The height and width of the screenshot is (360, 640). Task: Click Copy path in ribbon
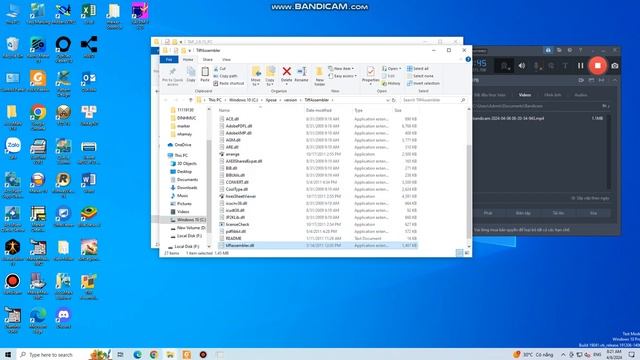226,76
